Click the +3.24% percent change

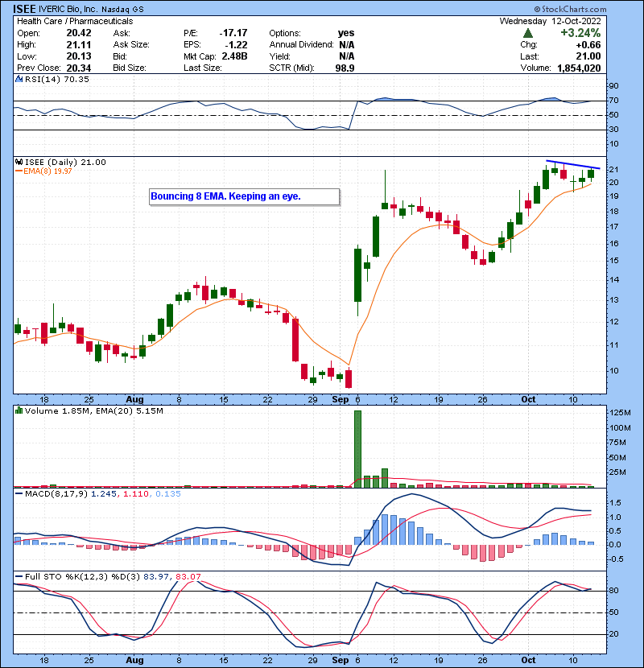click(x=580, y=33)
